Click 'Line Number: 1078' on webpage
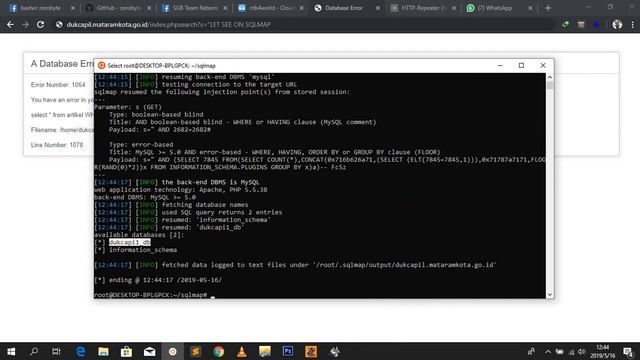The width and height of the screenshot is (640, 360). 57,145
